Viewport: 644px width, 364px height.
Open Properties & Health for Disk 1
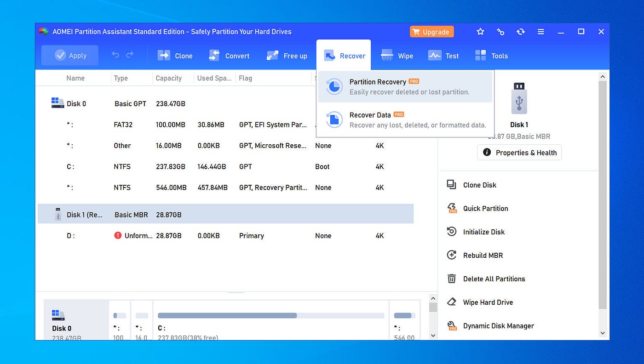coord(519,153)
